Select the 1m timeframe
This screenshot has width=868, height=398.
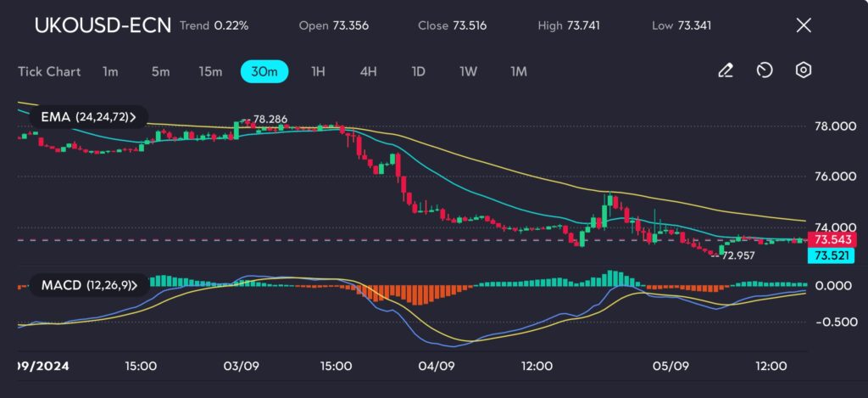110,71
